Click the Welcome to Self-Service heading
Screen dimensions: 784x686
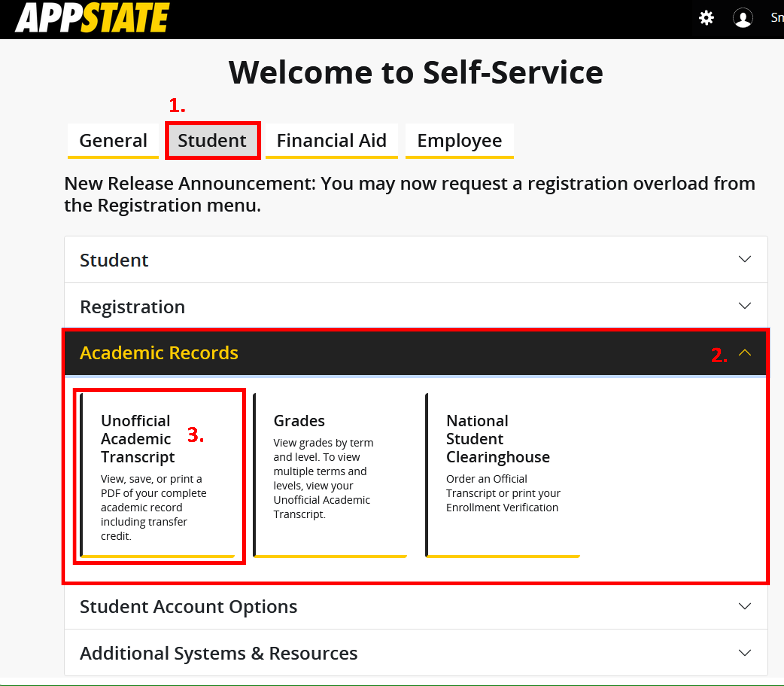416,72
